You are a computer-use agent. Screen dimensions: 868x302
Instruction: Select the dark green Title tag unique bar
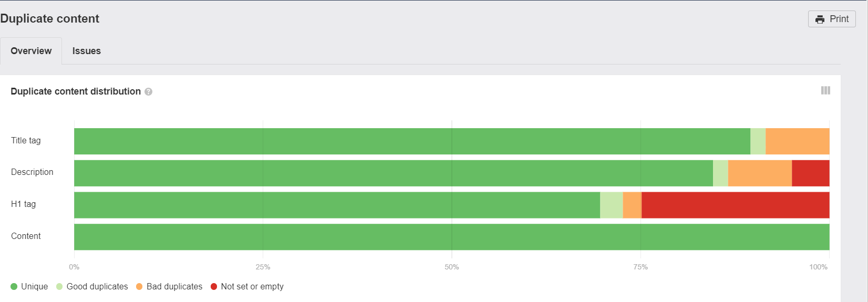click(412, 141)
